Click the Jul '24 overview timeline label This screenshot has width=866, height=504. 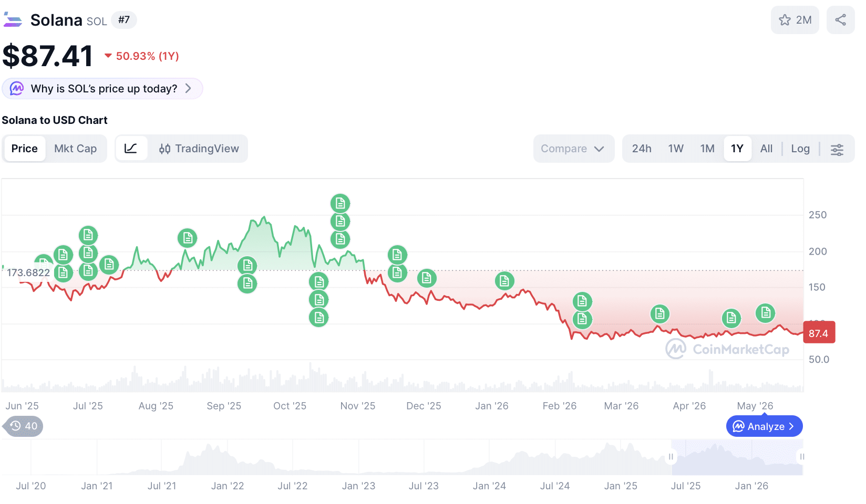pyautogui.click(x=555, y=486)
